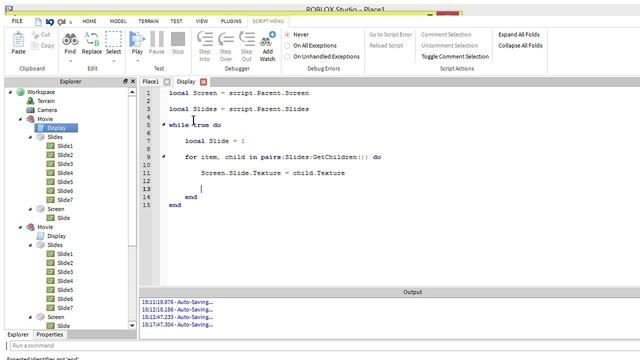Viewport: 640px width, 360px height.
Task: Collapse the Workspace tree node
Action: coord(11,92)
